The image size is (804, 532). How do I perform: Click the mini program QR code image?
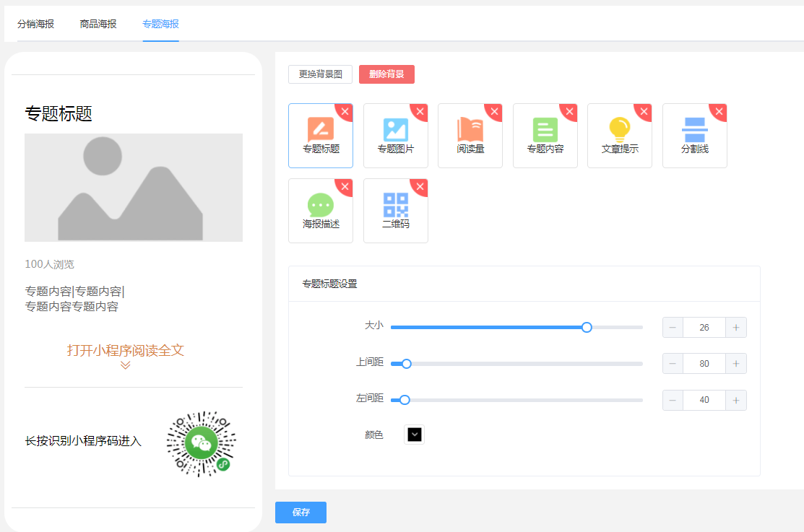[x=201, y=444]
